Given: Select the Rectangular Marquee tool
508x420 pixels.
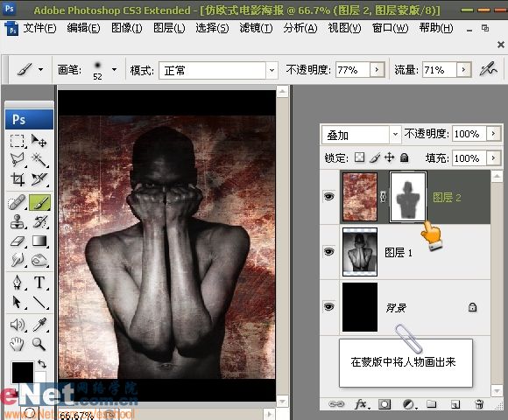Looking at the screenshot, I should (x=18, y=141).
